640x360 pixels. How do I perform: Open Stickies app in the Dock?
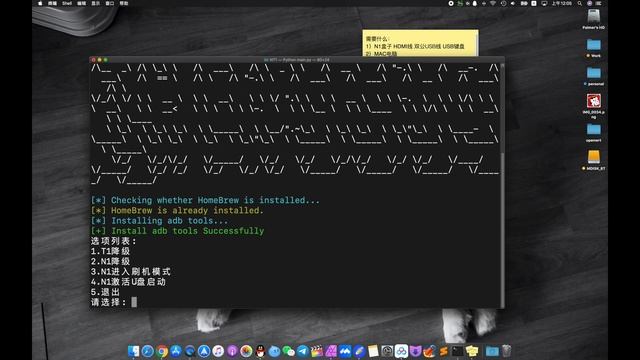(x=472, y=351)
